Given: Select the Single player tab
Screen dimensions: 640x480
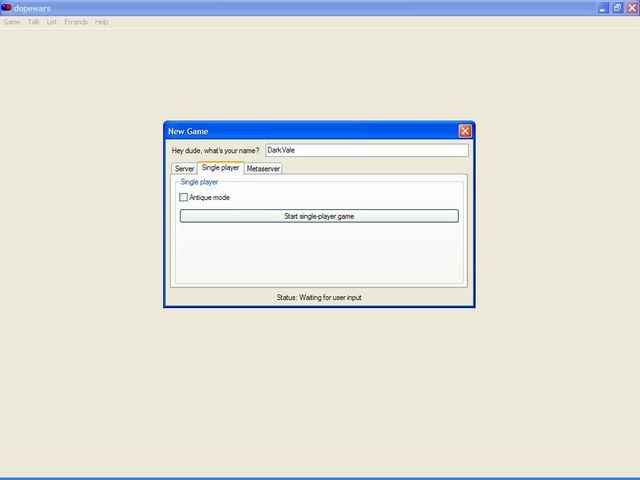Looking at the screenshot, I should [x=220, y=168].
